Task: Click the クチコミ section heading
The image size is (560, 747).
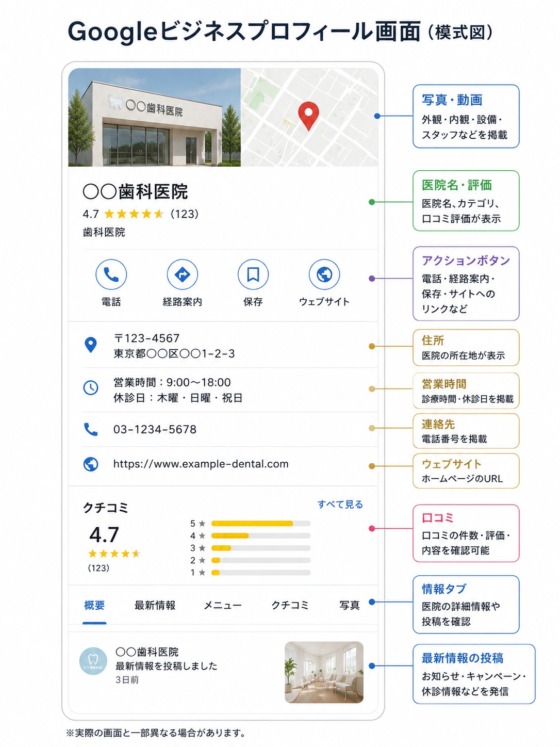Action: [x=105, y=508]
